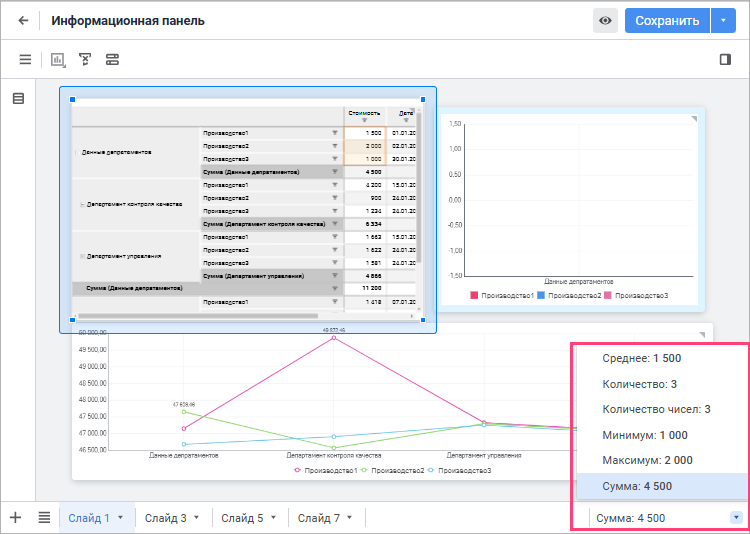
Task: Click filter icon in Сумма (Департамент управления) row
Action: click(x=335, y=276)
